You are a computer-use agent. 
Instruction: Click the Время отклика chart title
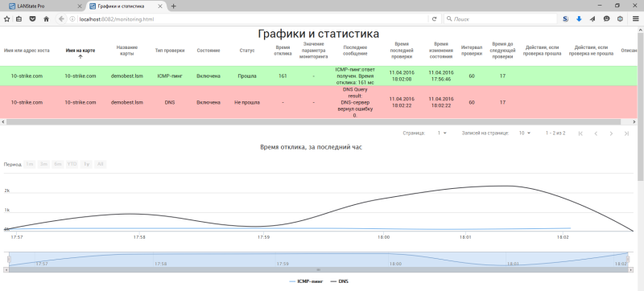coord(311,147)
